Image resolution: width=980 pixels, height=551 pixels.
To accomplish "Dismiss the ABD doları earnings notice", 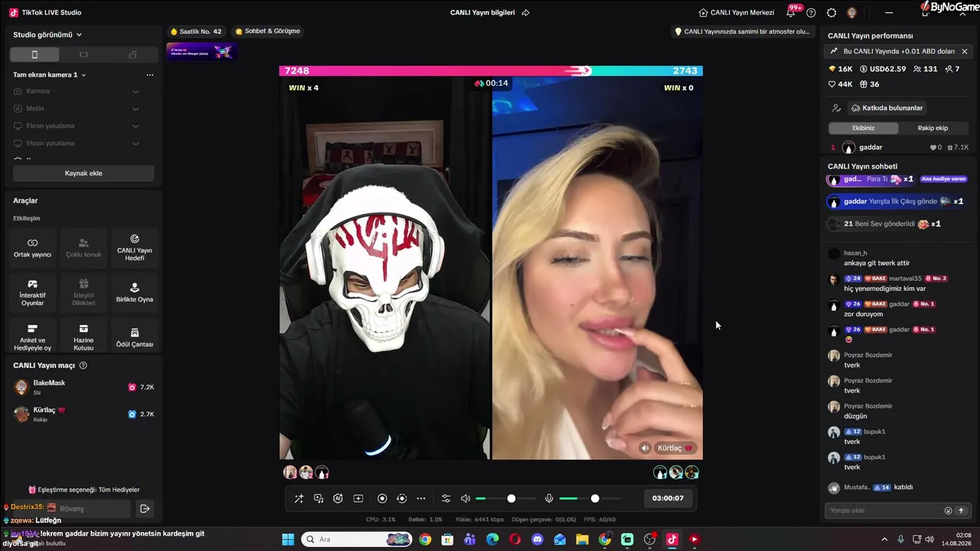I will pos(965,51).
